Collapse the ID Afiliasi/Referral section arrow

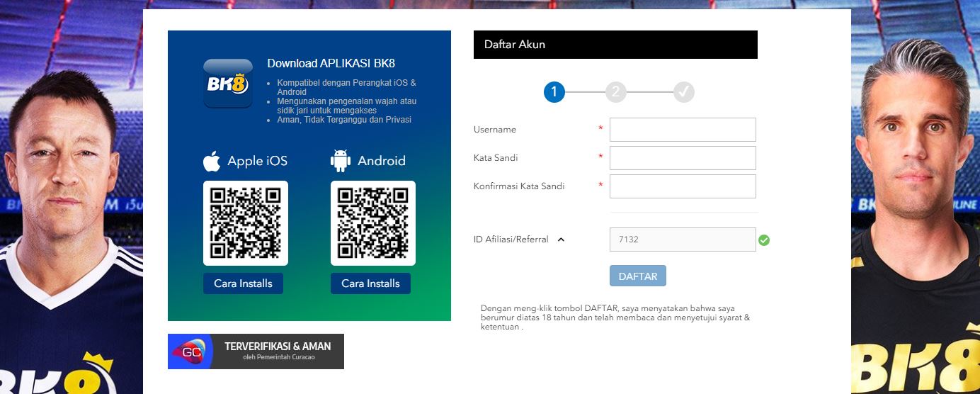click(561, 240)
